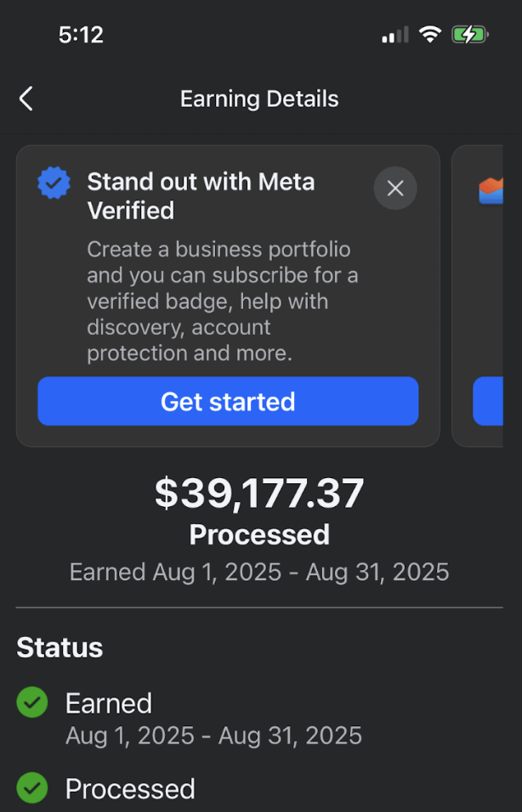Tap the Wi-Fi icon in the status bar
Image resolution: width=522 pixels, height=812 pixels.
pyautogui.click(x=430, y=35)
